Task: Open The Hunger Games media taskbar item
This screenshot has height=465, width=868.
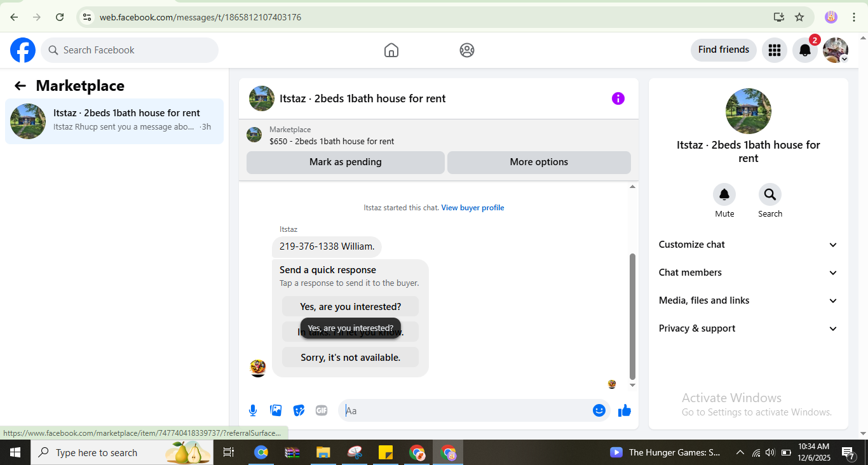Action: 665,452
